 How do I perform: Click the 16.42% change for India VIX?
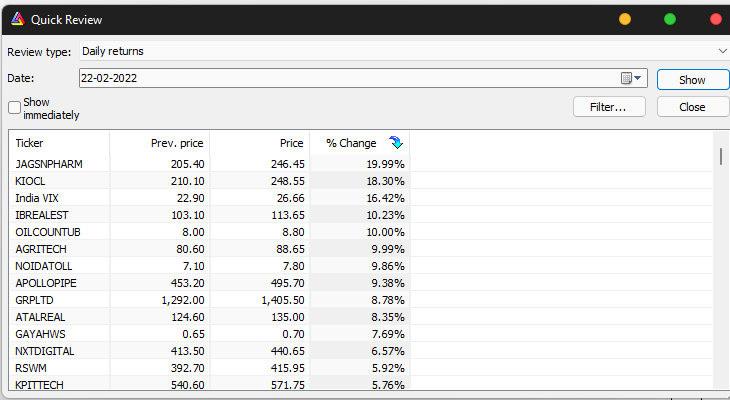(x=385, y=198)
